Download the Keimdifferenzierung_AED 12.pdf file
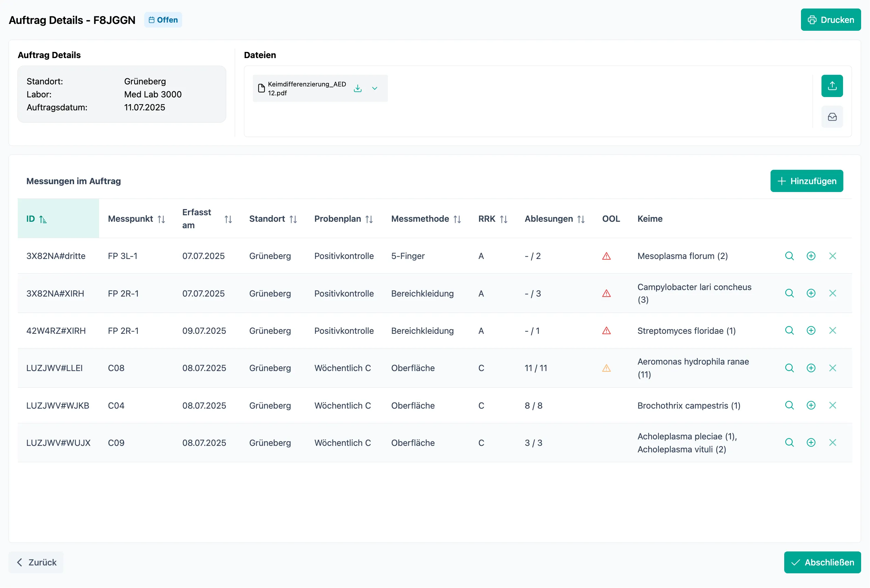 [x=358, y=88]
